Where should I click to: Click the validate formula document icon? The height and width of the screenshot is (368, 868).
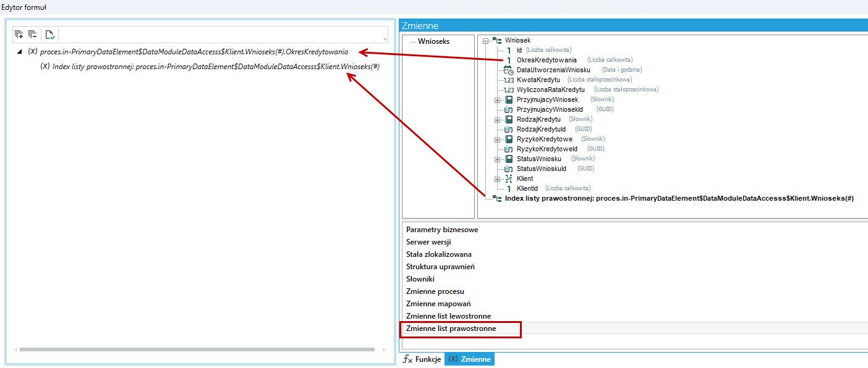click(49, 35)
